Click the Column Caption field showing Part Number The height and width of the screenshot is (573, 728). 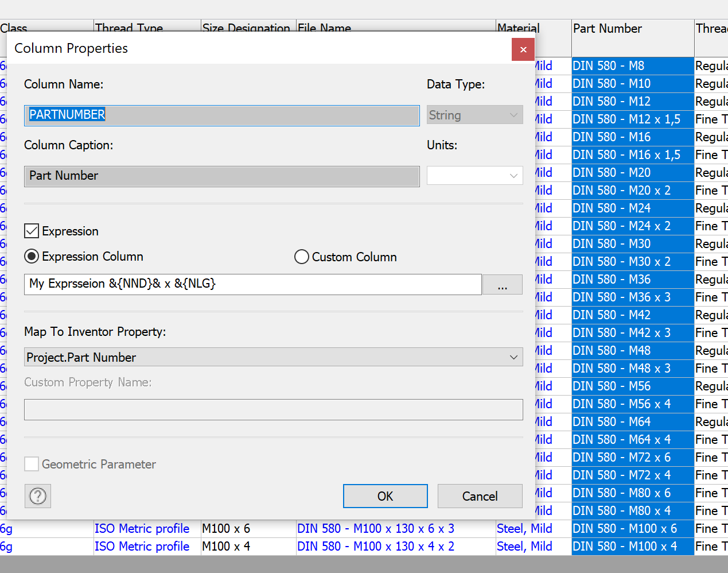(x=221, y=176)
